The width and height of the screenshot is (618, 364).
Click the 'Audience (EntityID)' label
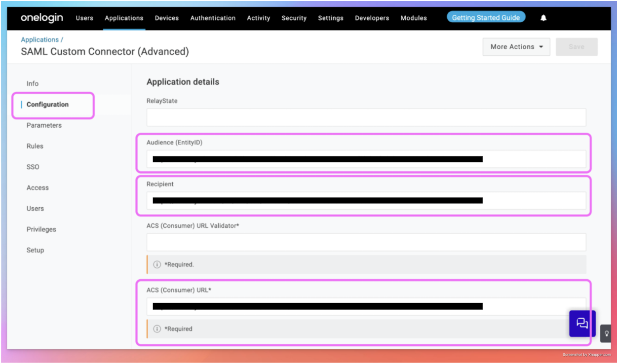(174, 143)
